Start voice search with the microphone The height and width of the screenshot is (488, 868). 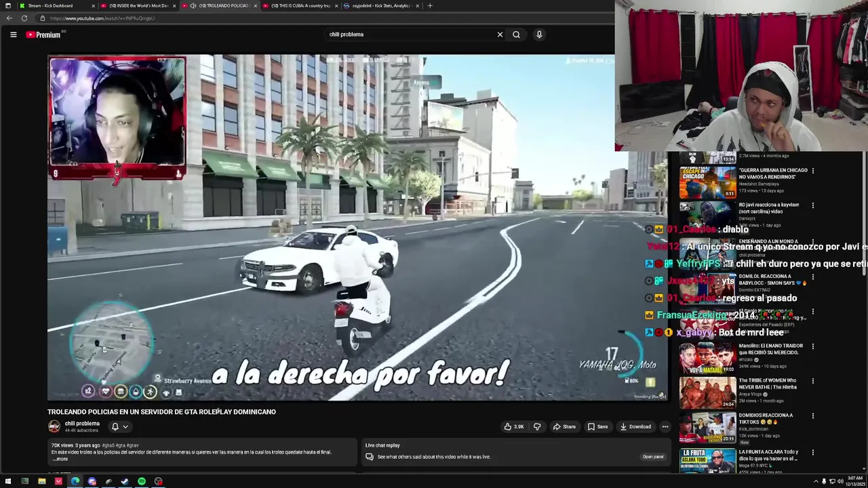coord(539,35)
